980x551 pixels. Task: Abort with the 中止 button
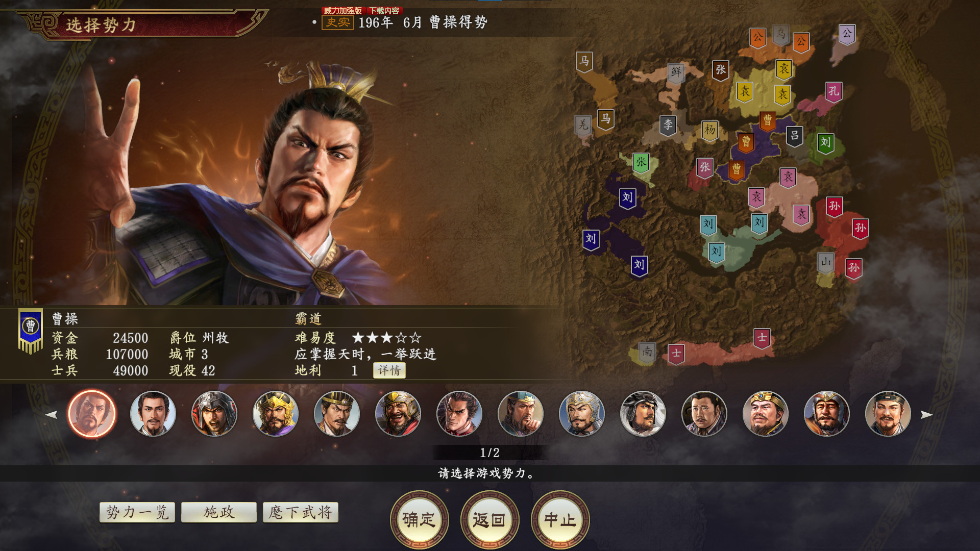560,520
